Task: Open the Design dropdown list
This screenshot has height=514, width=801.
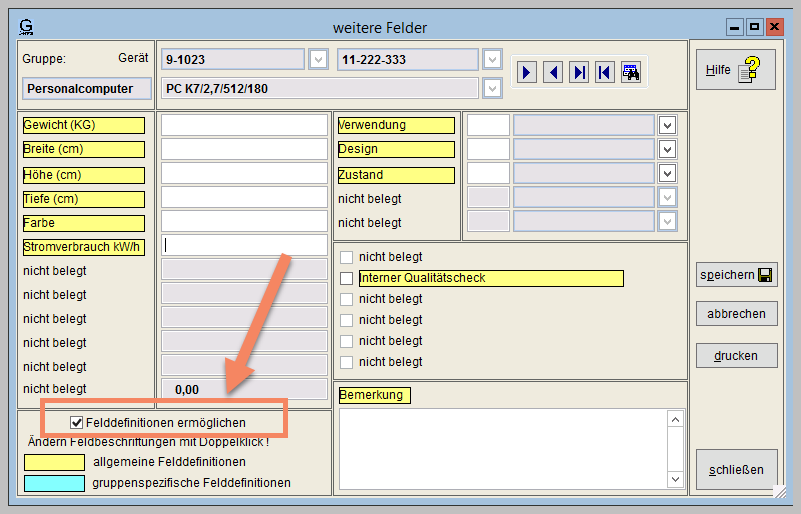Action: pyautogui.click(x=668, y=149)
